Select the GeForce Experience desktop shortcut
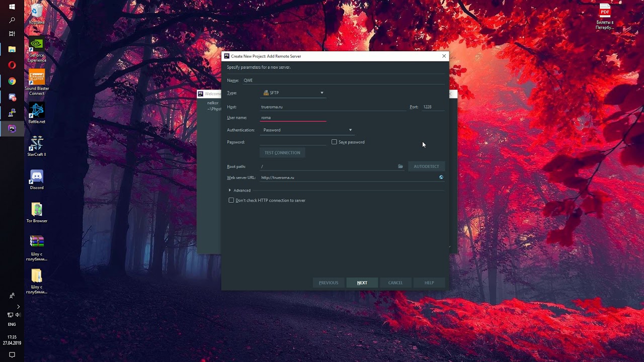The image size is (644, 362). (x=37, y=50)
